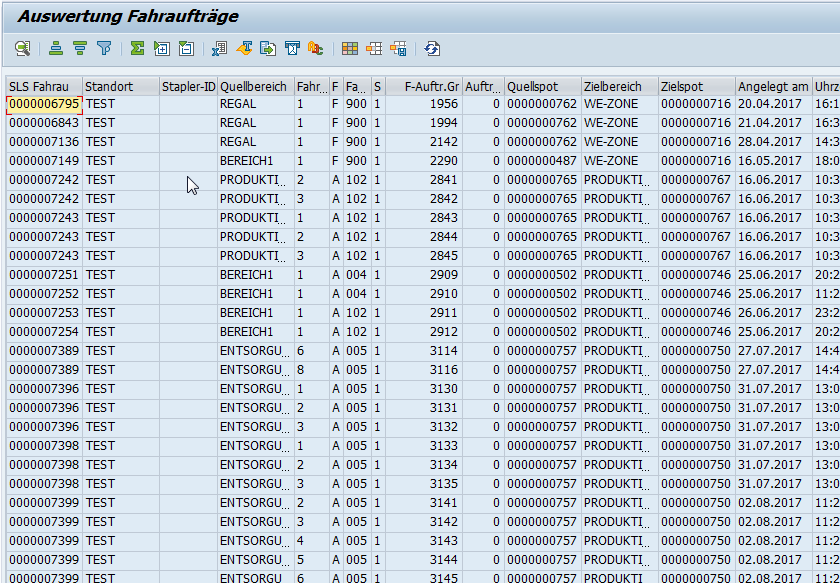The width and height of the screenshot is (840, 583).
Task: Select the Quellbereich column header
Action: (254, 87)
